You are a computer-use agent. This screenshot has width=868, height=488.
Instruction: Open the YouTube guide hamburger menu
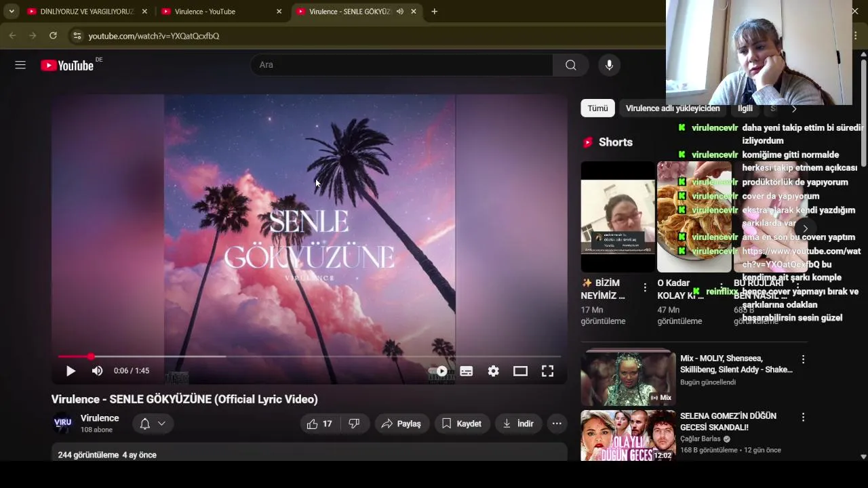[20, 65]
